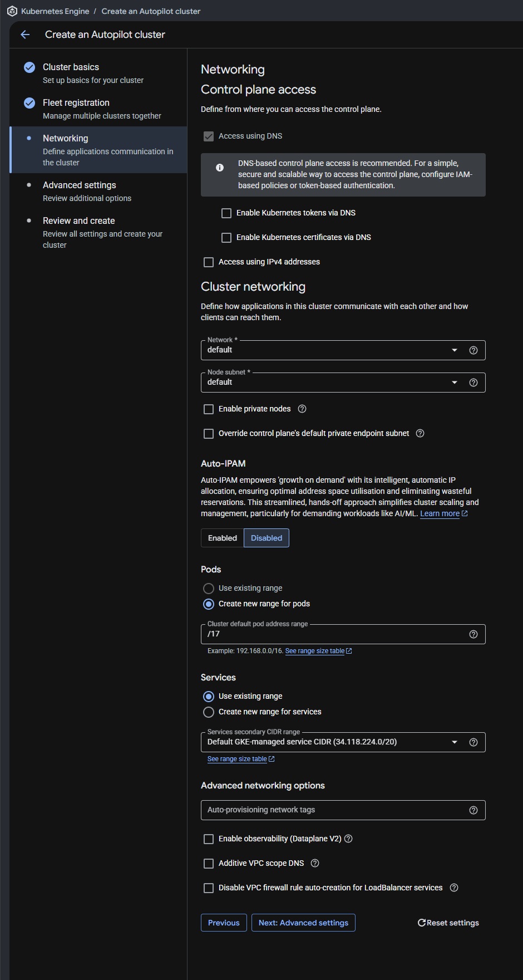Open help icon for Services secondary CIDR range
The image size is (523, 980).
coord(473,742)
